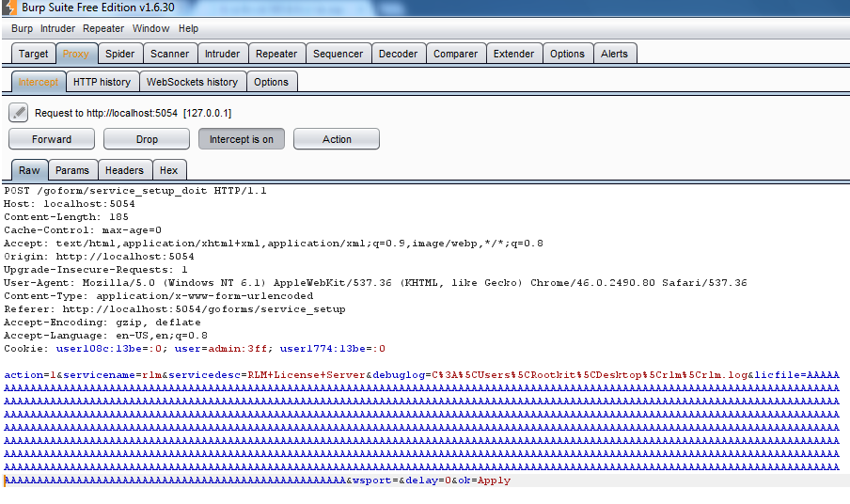Click the Accept-Encoding: gzip, deflate line
The width and height of the screenshot is (850, 504).
click(102, 323)
